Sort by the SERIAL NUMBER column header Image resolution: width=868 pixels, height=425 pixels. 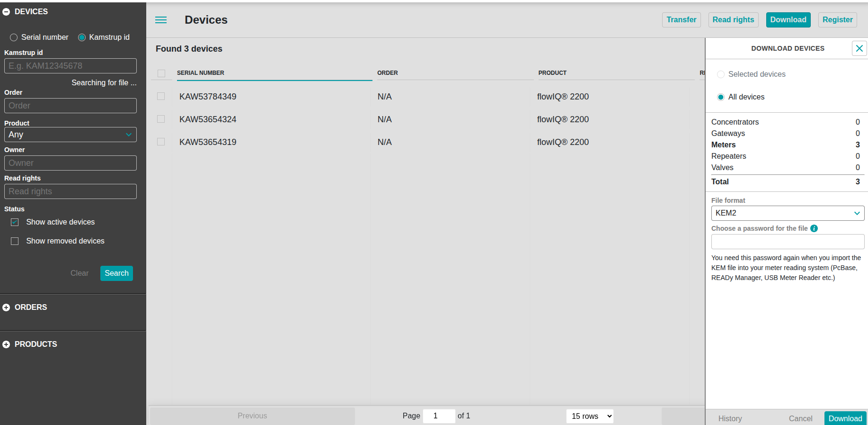201,73
